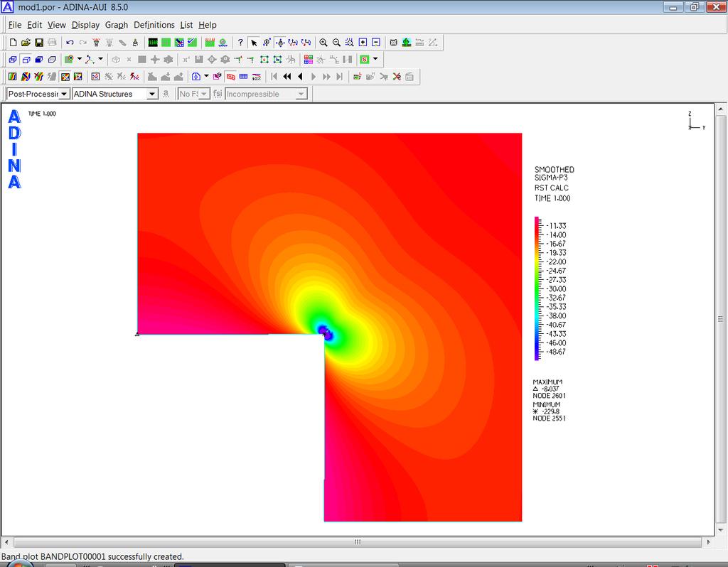Click the 10% scale icon
This screenshot has width=728, height=567.
(x=256, y=77)
